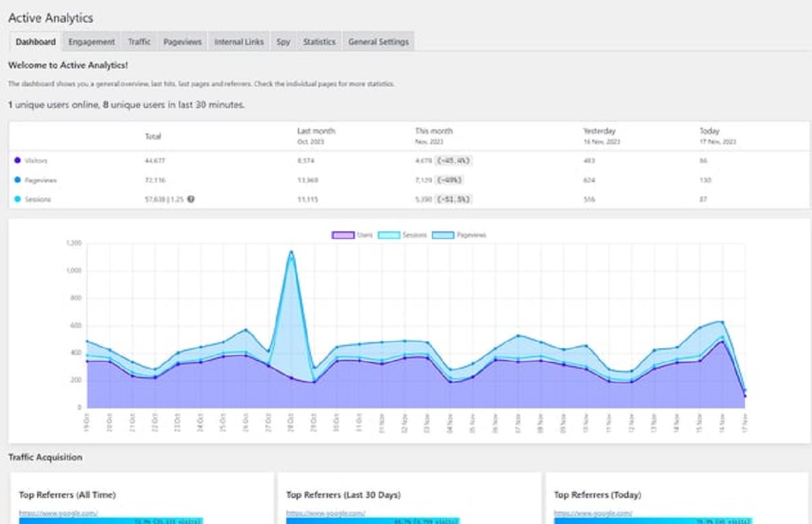Image resolution: width=812 pixels, height=524 pixels.
Task: Switch to the Engagement tab
Action: click(x=91, y=41)
